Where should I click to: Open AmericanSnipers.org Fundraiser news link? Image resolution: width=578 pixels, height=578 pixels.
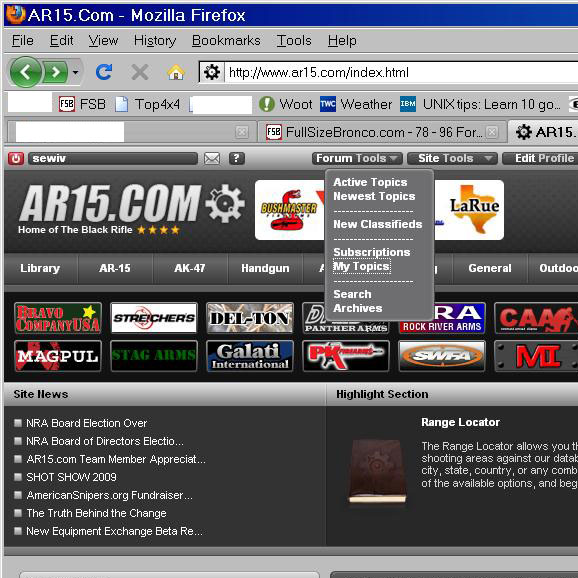[x=109, y=495]
